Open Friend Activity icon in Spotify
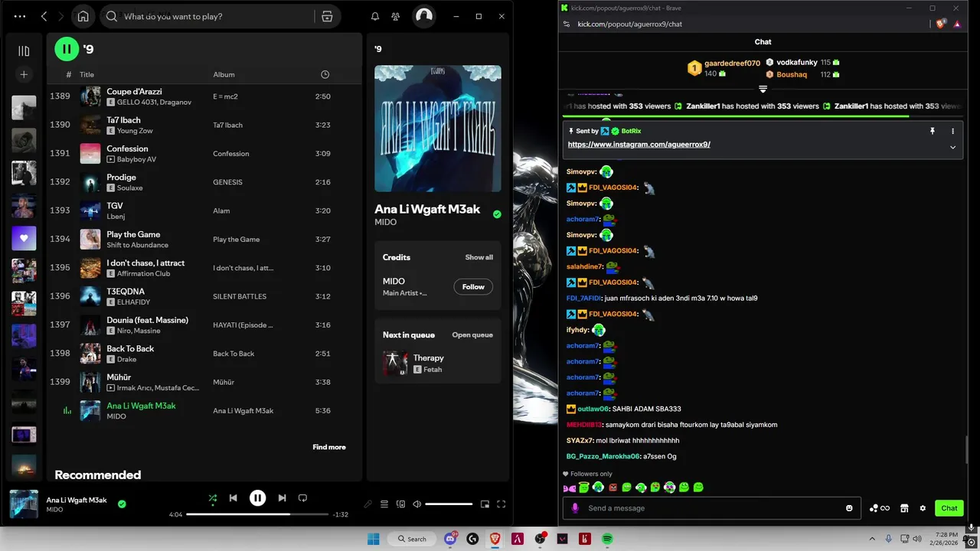This screenshot has height=551, width=980. (395, 16)
